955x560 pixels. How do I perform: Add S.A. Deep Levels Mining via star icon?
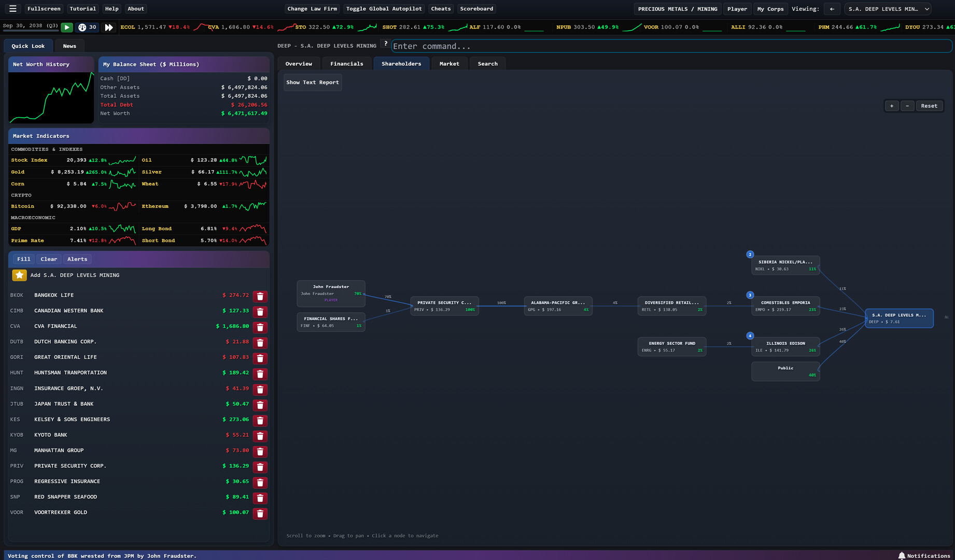coord(20,275)
